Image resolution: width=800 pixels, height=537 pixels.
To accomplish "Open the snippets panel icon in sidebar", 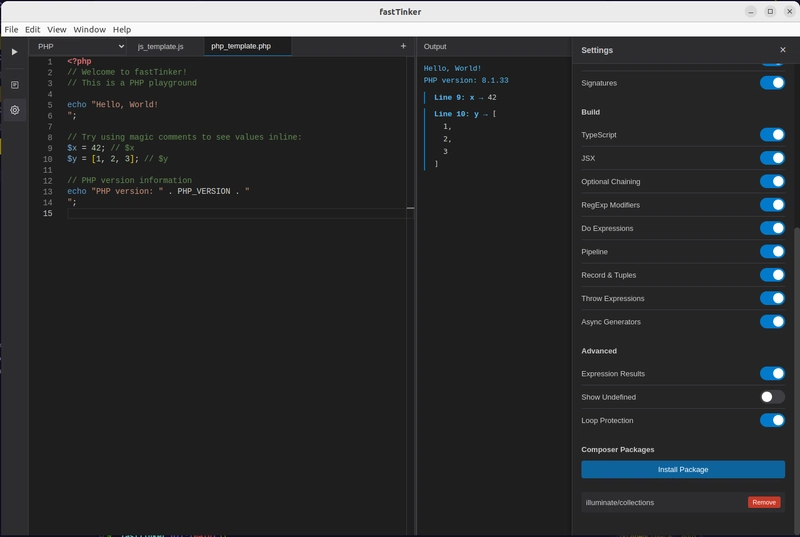I will coord(14,85).
